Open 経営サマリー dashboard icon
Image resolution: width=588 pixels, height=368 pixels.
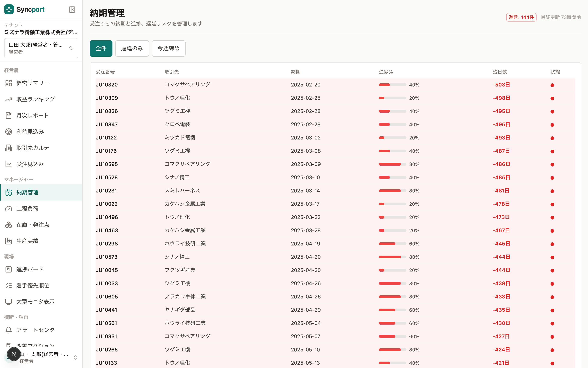[9, 83]
